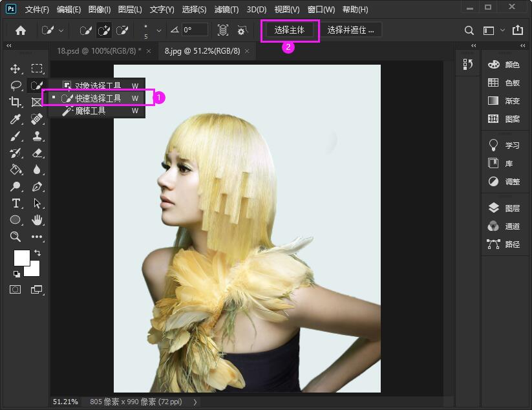Open the 滤镜(T) menu
The image size is (532, 410).
[226, 10]
